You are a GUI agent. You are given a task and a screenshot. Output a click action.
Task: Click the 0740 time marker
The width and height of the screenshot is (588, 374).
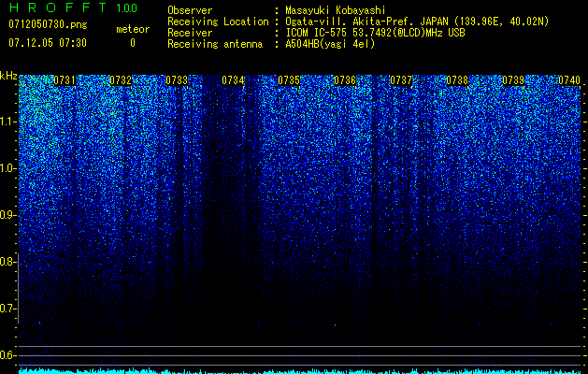pos(569,80)
